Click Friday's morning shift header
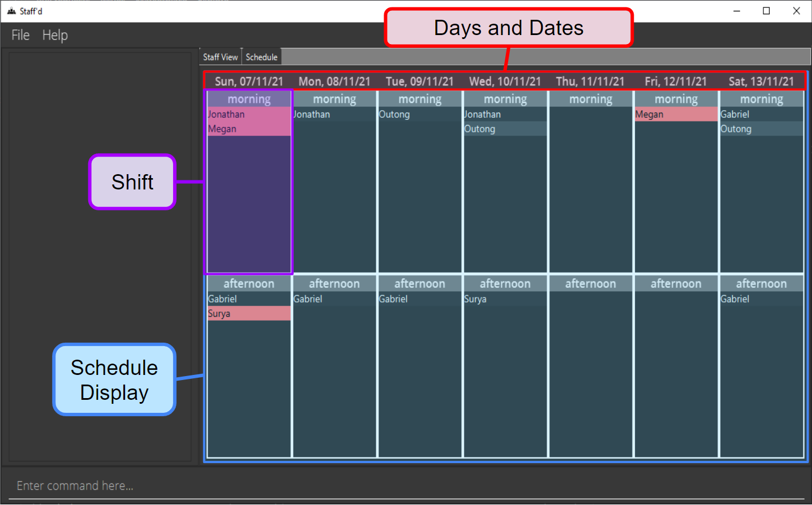The image size is (812, 505). (676, 99)
